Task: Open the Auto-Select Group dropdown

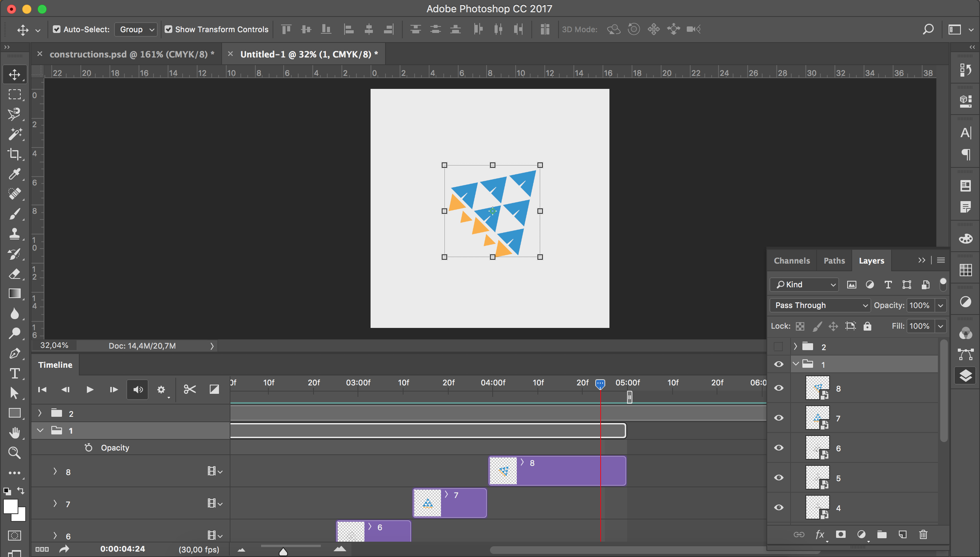Action: [x=136, y=29]
